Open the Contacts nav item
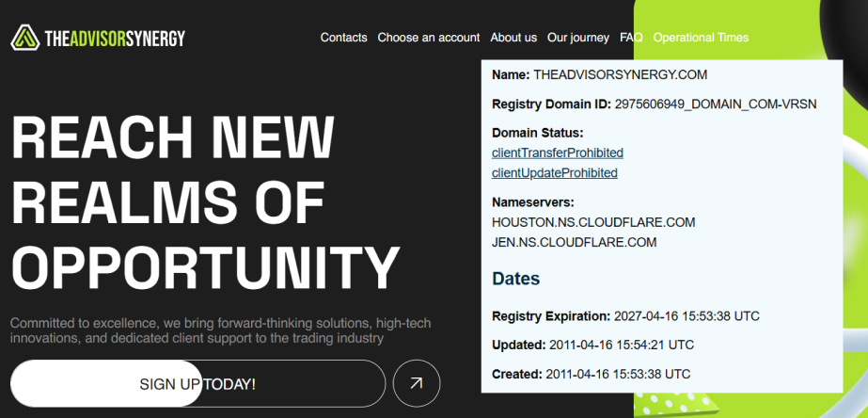 (343, 38)
